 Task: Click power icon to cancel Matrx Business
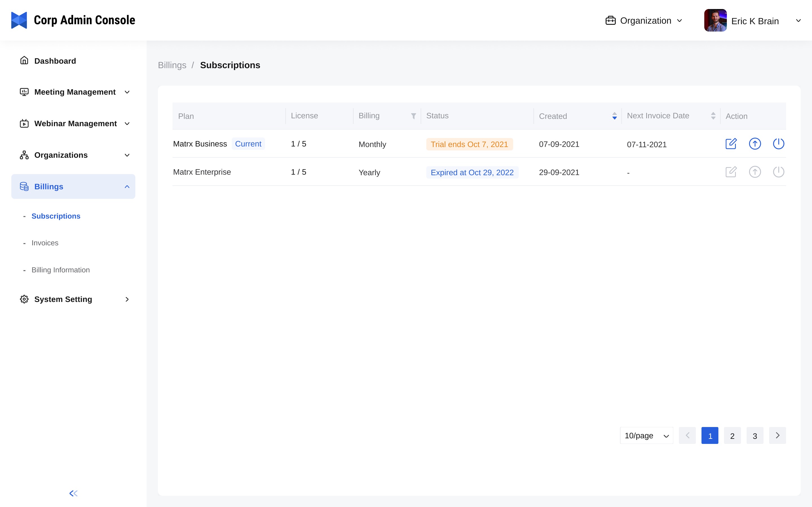(778, 144)
